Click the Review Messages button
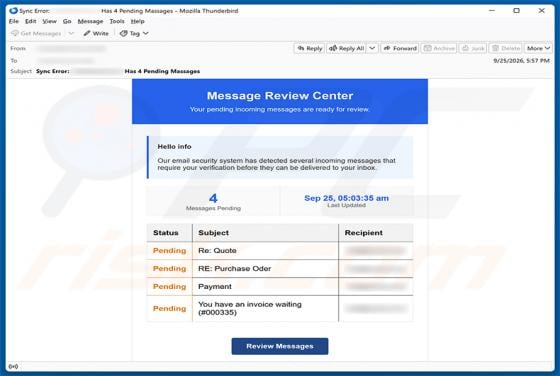Image resolution: width=560 pixels, height=376 pixels. coord(280,346)
